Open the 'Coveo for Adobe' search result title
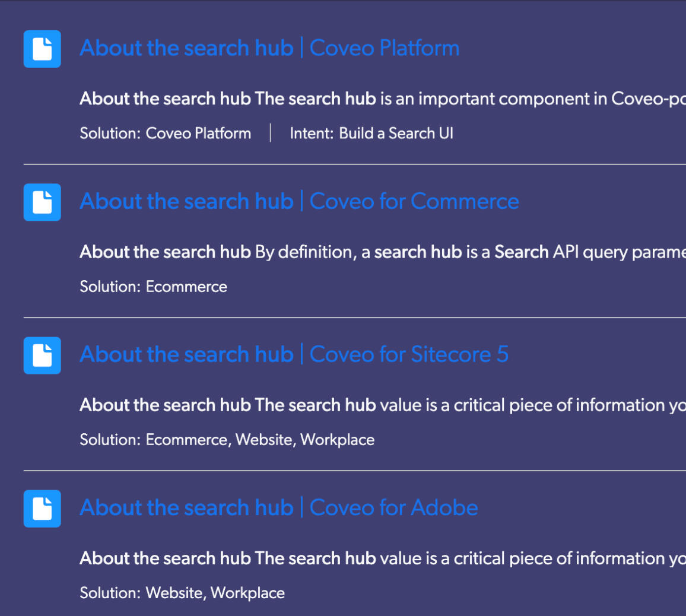The width and height of the screenshot is (686, 616). pos(278,507)
